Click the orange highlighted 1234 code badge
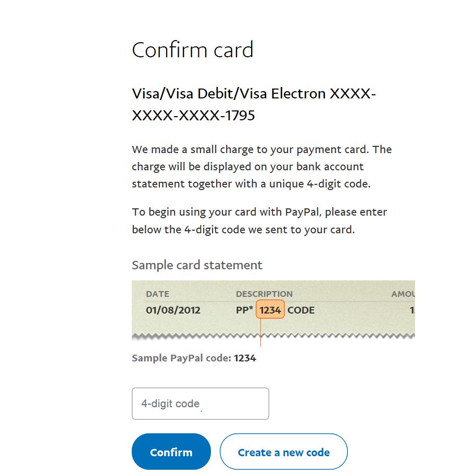 [270, 310]
